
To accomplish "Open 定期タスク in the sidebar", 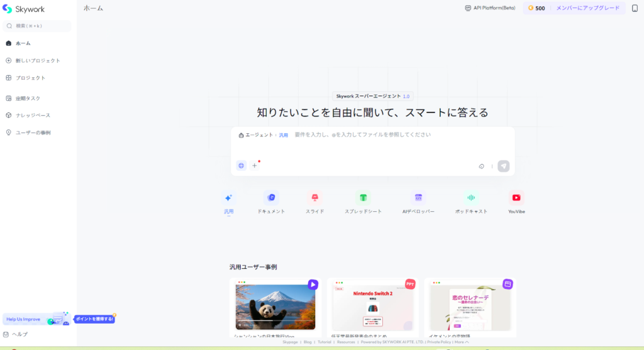I will (28, 98).
